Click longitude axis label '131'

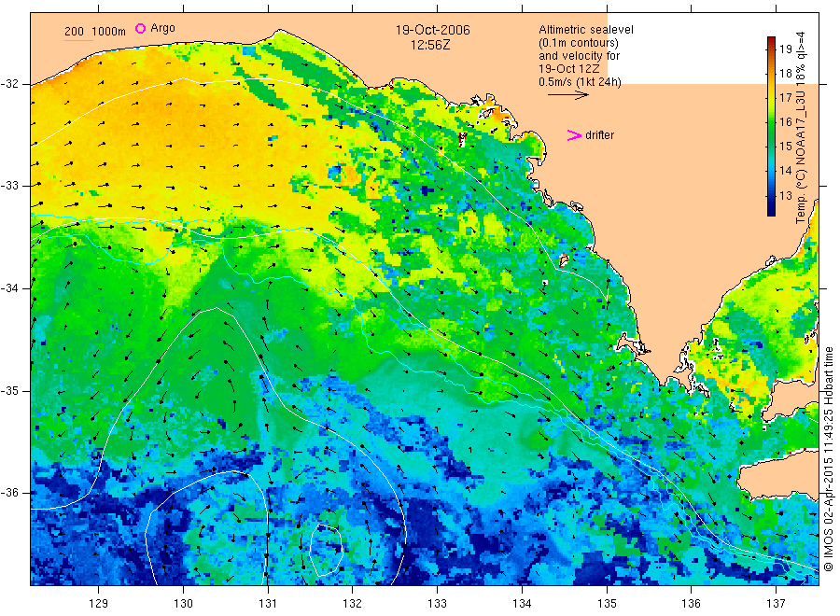click(x=268, y=604)
